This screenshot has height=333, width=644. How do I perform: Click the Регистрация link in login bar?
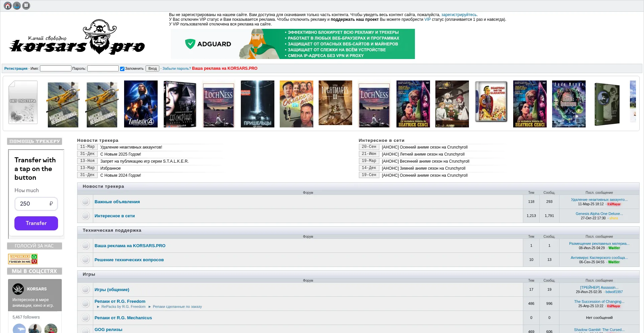[x=16, y=68]
